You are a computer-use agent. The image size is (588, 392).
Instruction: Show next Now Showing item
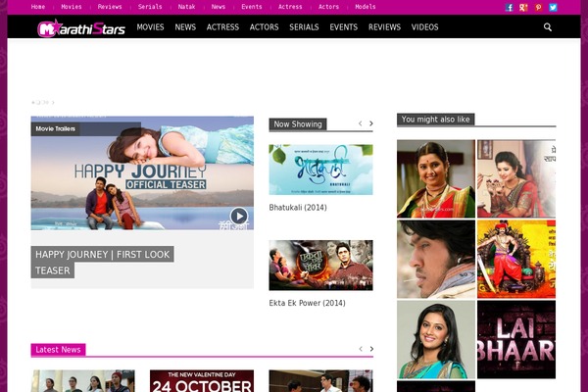(x=370, y=123)
